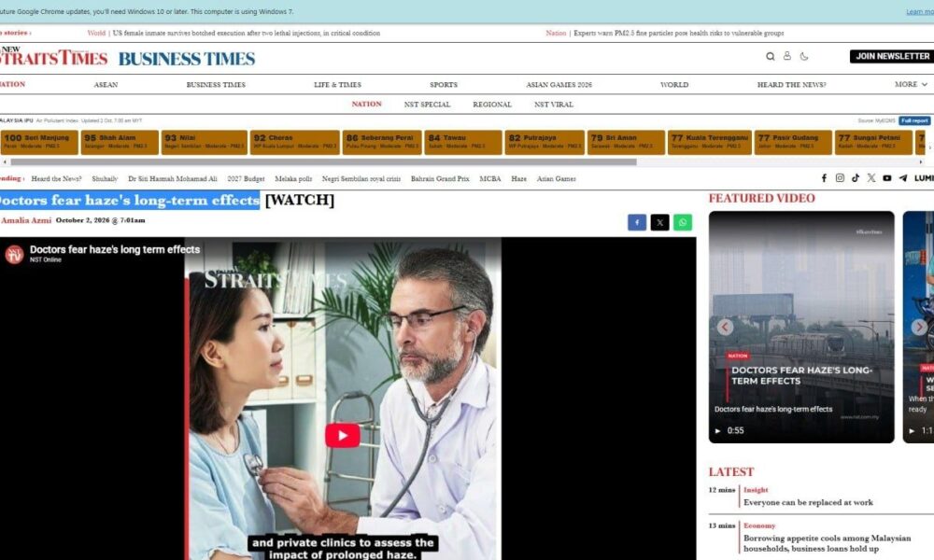Open the Economy category label in Latest
The width and height of the screenshot is (934, 560).
point(759,525)
